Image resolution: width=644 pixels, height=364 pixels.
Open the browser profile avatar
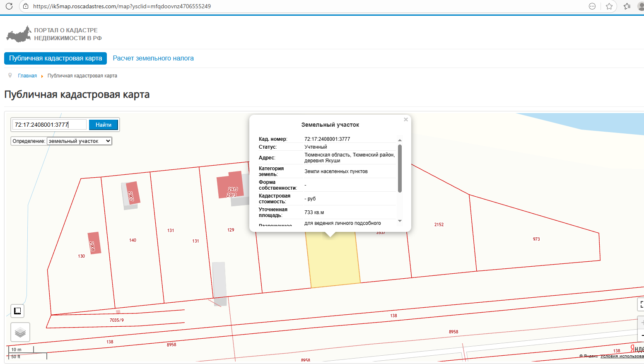click(641, 6)
